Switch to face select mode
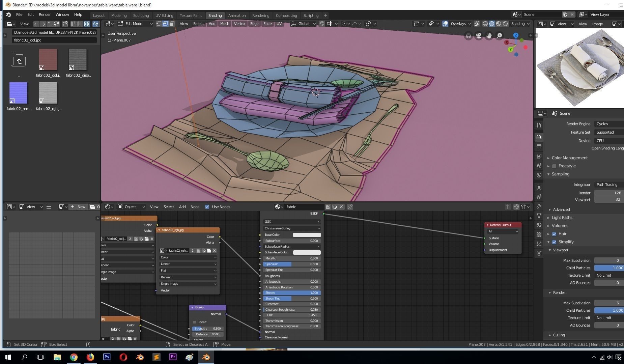This screenshot has height=364, width=624. pos(172,24)
